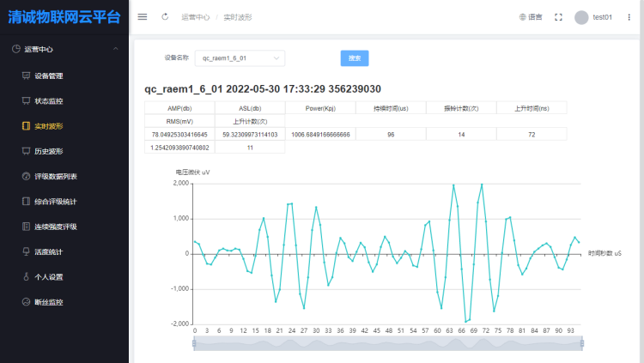The image size is (644, 363).
Task: Click the duration value 96
Action: pyautogui.click(x=391, y=135)
